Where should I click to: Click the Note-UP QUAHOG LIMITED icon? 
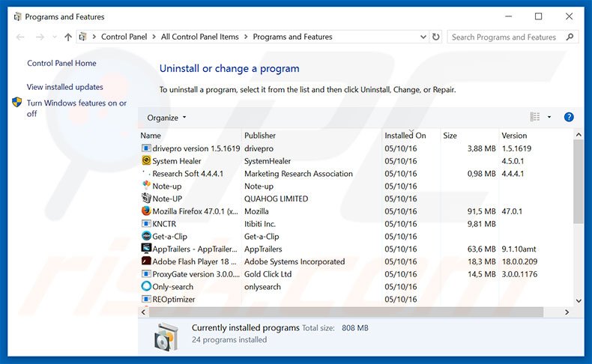tap(146, 198)
